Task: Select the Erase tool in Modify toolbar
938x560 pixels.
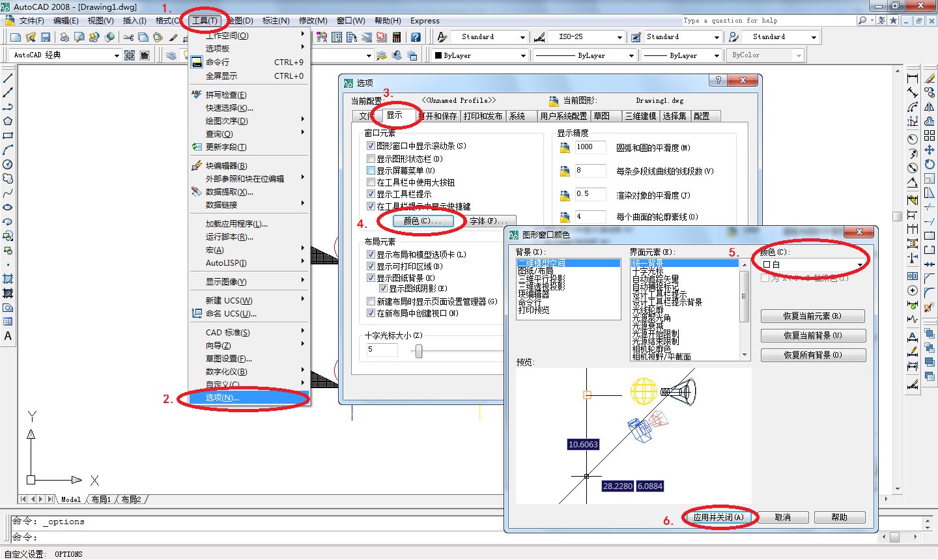Action: pyautogui.click(x=930, y=78)
